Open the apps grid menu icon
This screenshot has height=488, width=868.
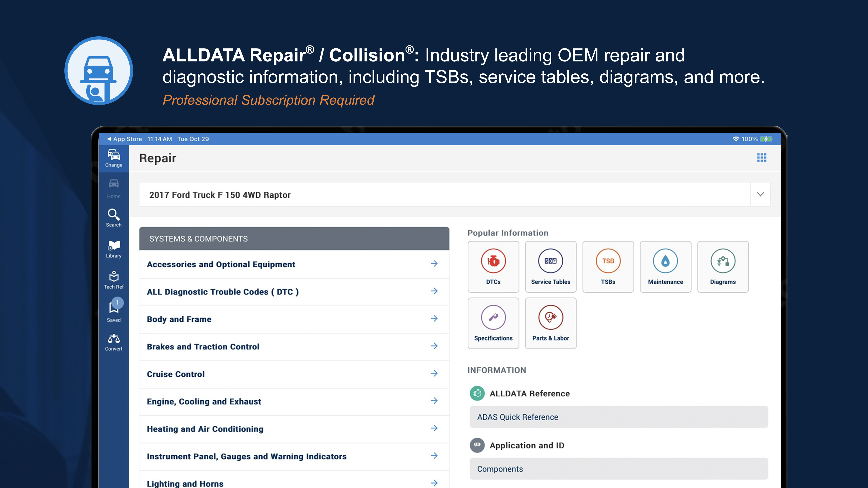pos(762,158)
